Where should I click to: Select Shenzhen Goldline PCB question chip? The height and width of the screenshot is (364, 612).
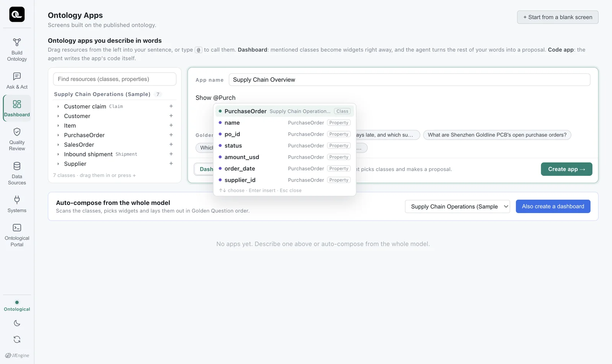click(x=497, y=135)
